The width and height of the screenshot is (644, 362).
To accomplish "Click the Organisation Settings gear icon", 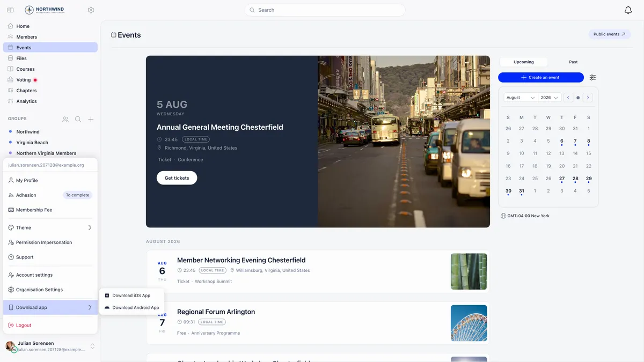I will [11, 290].
